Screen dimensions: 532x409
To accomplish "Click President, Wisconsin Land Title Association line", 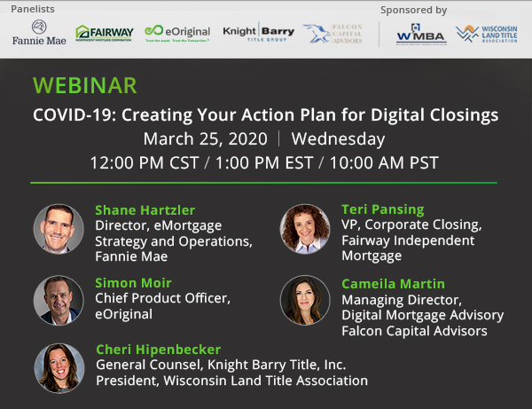I will tap(231, 381).
